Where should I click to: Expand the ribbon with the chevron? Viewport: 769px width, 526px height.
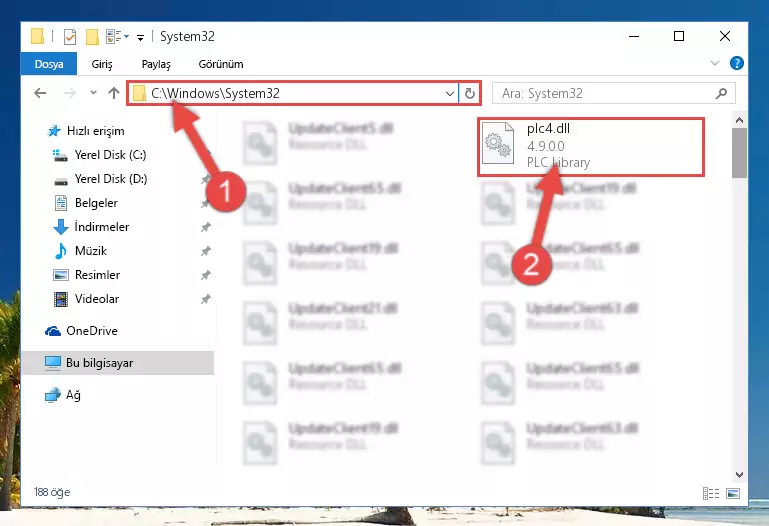click(715, 63)
